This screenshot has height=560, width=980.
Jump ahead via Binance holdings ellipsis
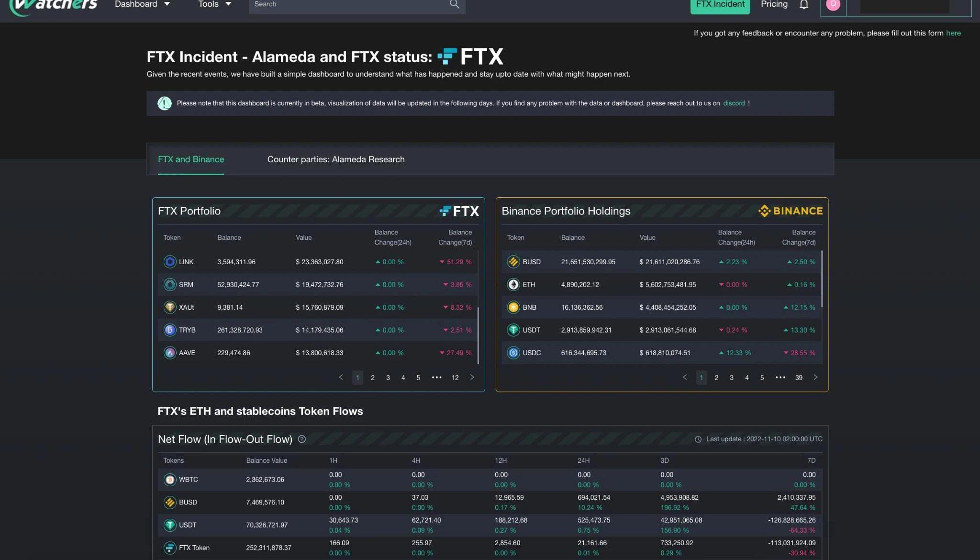780,378
